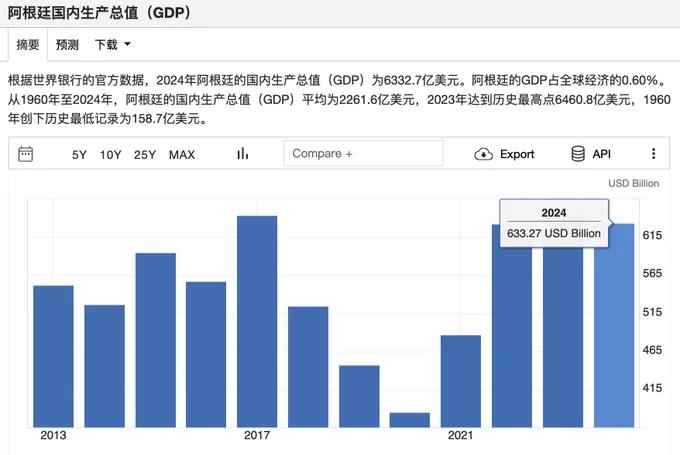Set chart range to 5Y
Viewport: 680px width, 455px height.
coord(79,154)
